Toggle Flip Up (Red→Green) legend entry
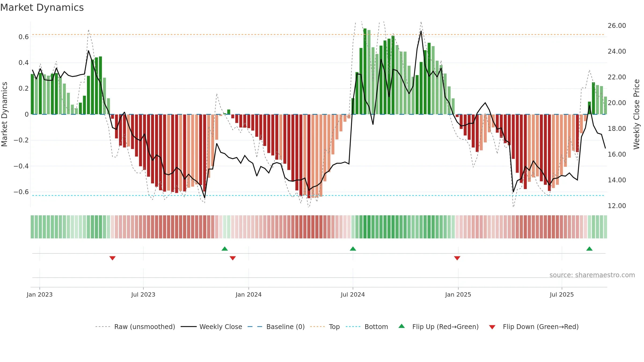 (x=438, y=327)
